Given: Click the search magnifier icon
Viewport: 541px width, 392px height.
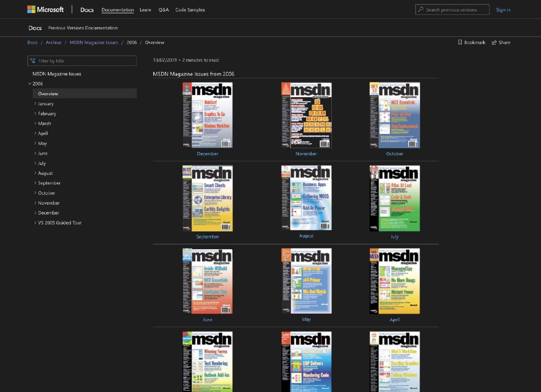Looking at the screenshot, I should [x=421, y=9].
